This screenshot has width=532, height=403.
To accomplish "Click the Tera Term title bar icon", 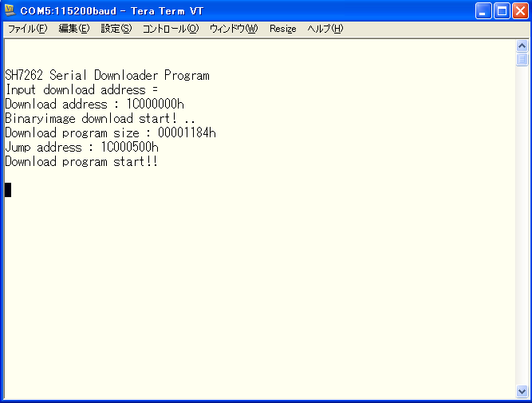I will click(x=10, y=10).
